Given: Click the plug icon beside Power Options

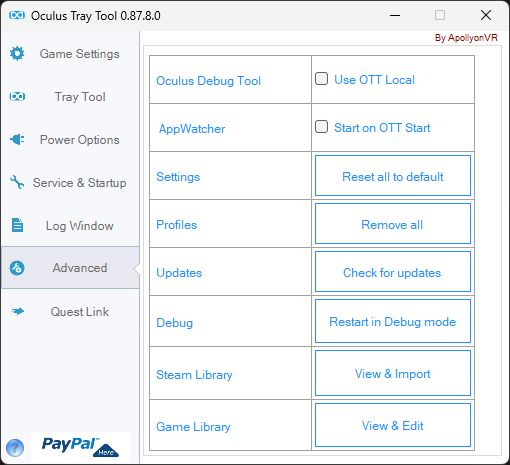Looking at the screenshot, I should (17, 139).
